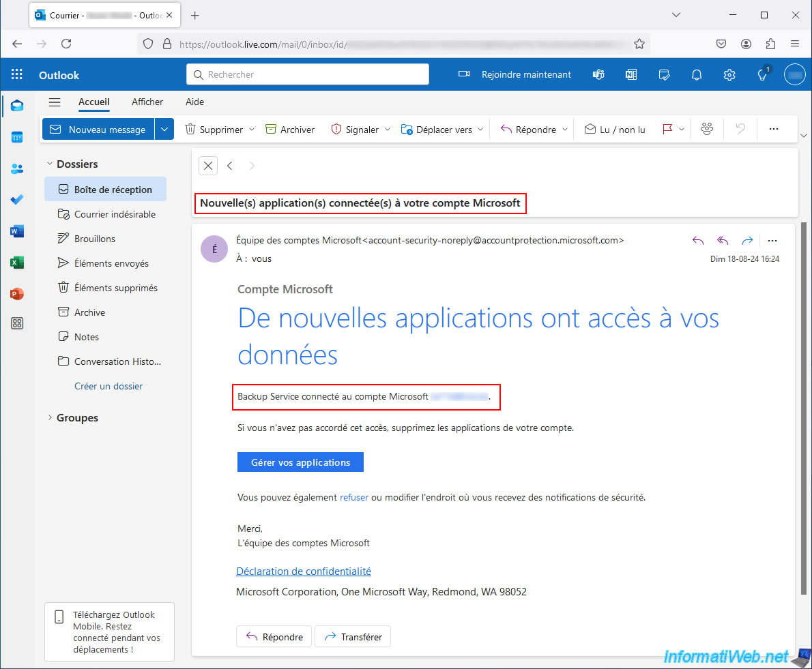Expand the Groupes section
The image size is (812, 669).
50,417
